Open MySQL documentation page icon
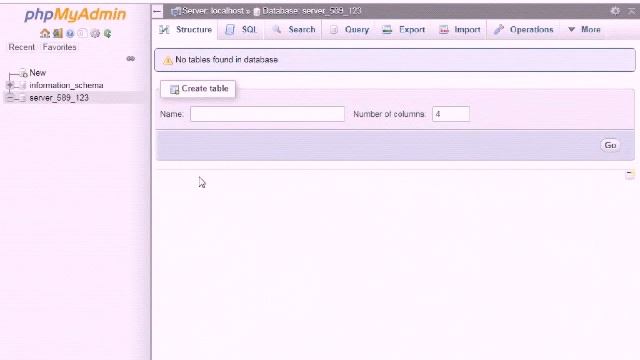640x360 pixels. [x=82, y=33]
